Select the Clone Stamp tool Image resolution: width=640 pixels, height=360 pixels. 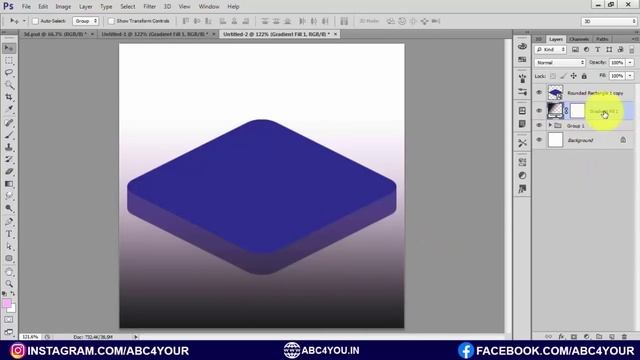tap(9, 147)
